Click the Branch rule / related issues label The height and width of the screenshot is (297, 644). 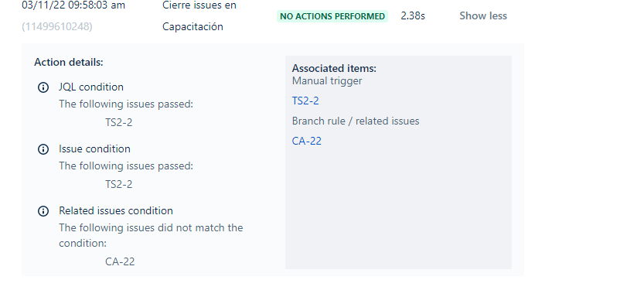pos(356,121)
